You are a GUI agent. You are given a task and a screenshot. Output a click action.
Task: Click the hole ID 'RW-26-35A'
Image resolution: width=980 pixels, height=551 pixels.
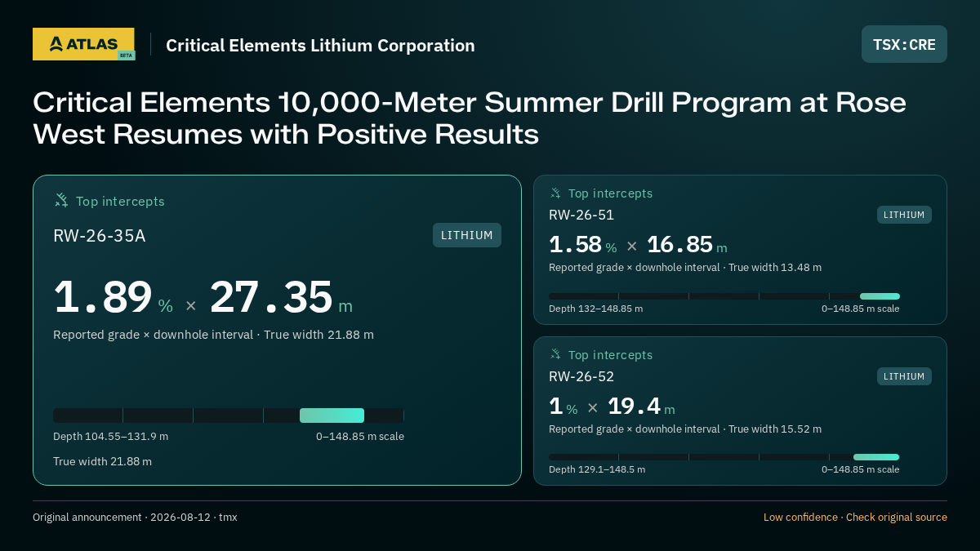[100, 236]
